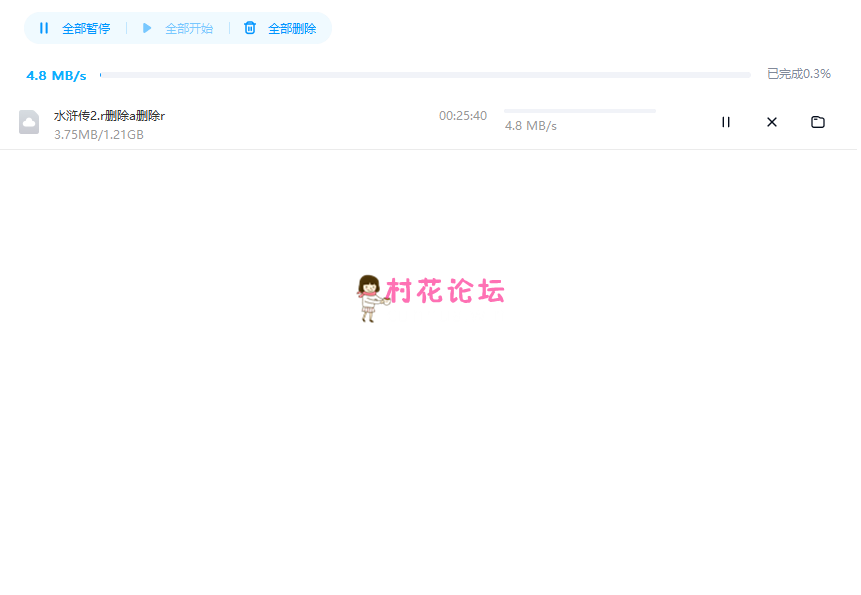Screen dimensions: 861x595
Task: Open folder for 水浒传2 download
Action: (x=818, y=122)
